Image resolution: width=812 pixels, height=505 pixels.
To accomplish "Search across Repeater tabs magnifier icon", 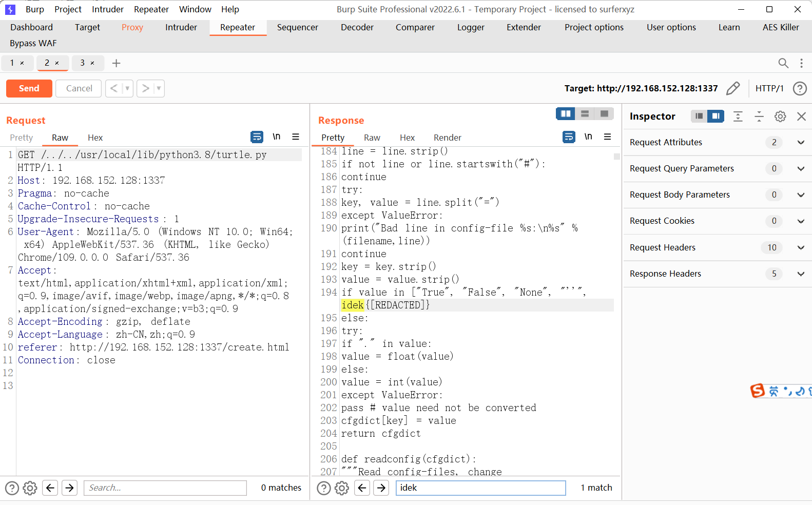I will (783, 63).
